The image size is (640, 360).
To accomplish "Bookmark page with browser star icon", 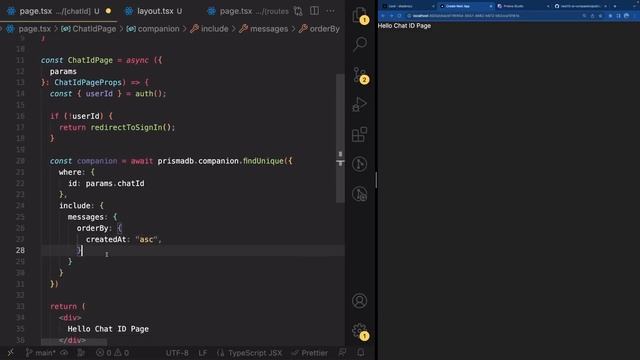I will 600,16.
